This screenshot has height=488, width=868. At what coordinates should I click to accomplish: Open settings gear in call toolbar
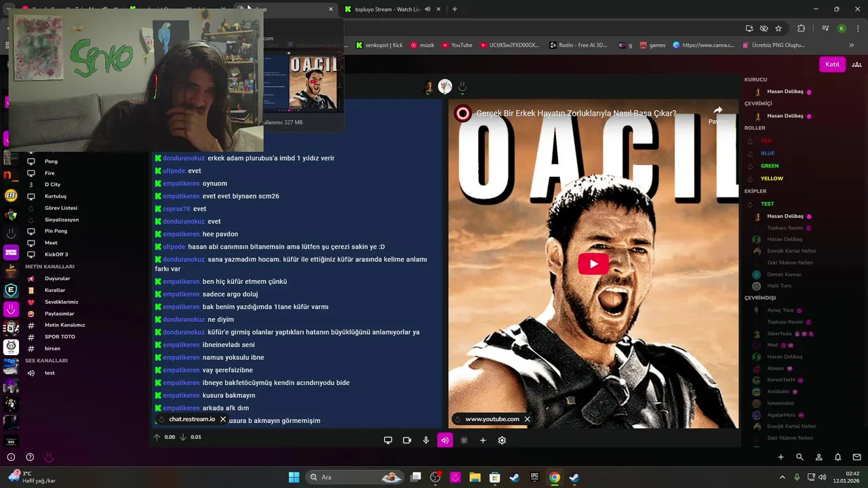click(x=502, y=440)
